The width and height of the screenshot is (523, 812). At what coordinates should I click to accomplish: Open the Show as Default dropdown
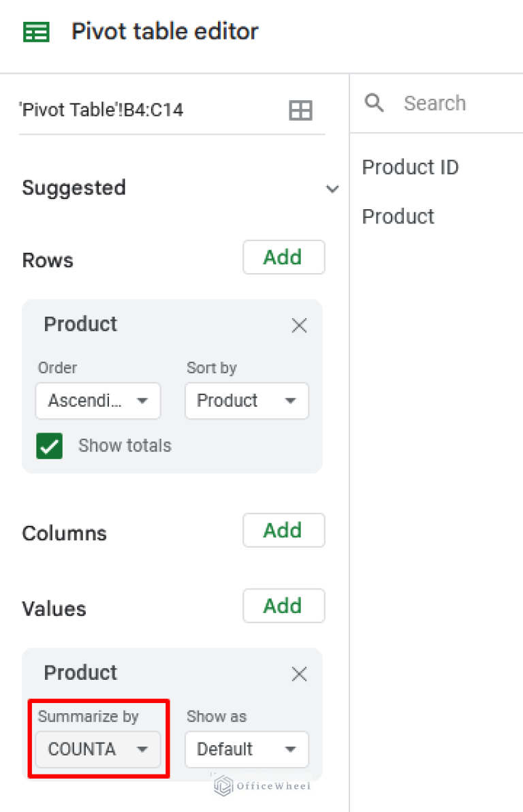[x=247, y=749]
